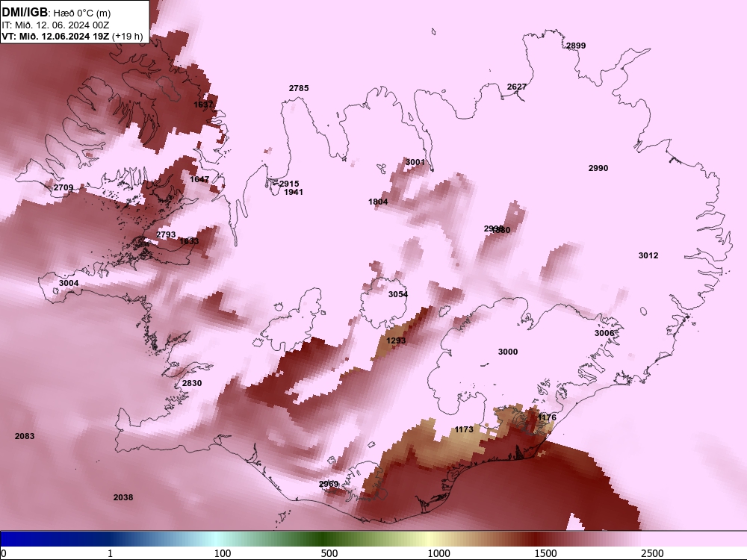Click the 2083 value over the ocean
Image resolution: width=747 pixels, height=560 pixels.
25,436
